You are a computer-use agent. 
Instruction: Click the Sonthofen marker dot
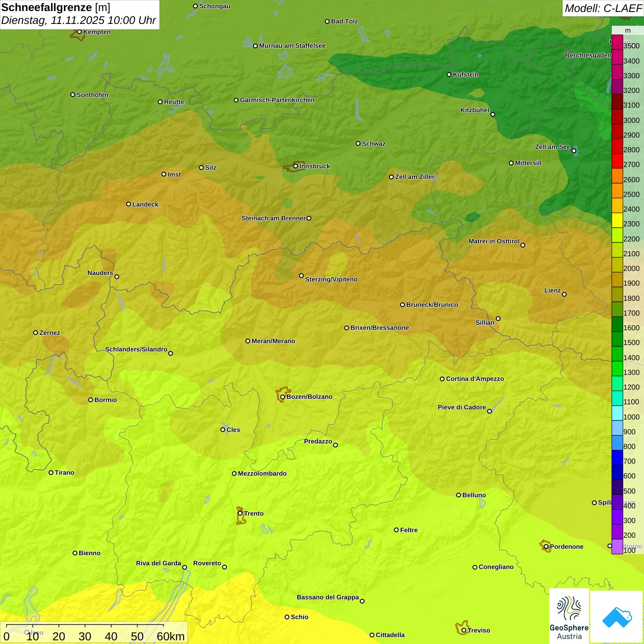click(x=73, y=95)
